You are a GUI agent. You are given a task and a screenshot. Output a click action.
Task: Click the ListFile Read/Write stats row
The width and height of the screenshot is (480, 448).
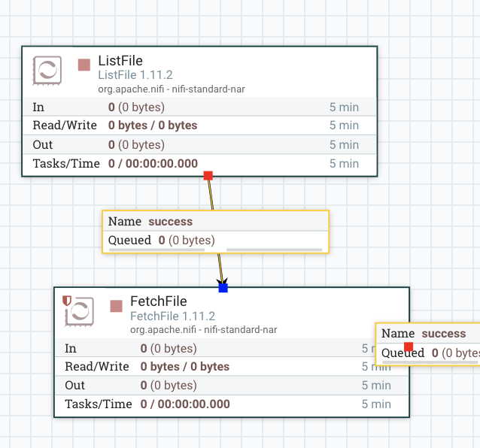tap(196, 126)
